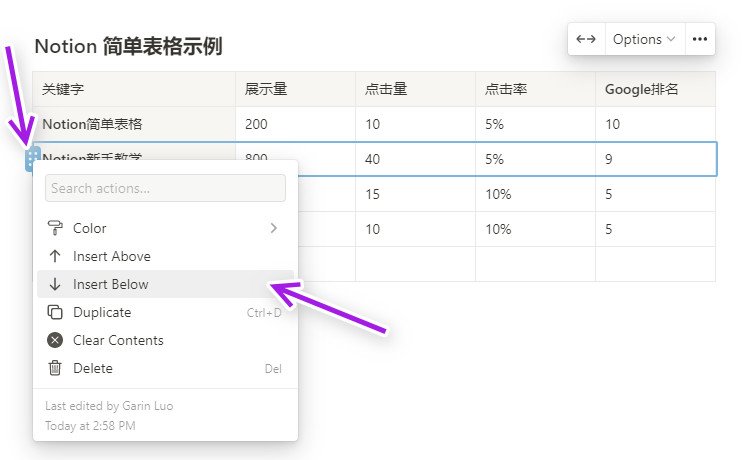Click the Duplicate copy icon
This screenshot has width=748, height=460.
click(x=55, y=313)
